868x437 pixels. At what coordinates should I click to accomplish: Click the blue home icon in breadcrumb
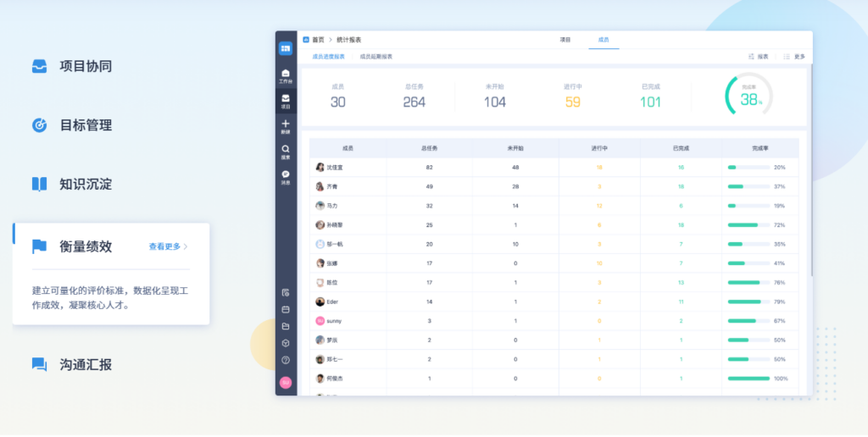[305, 40]
